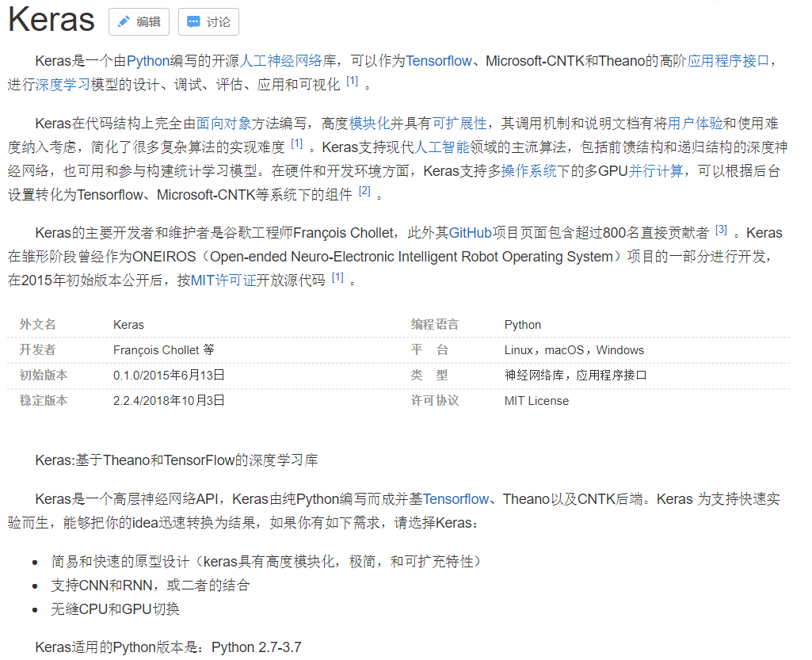Click the 编辑 edit button
Image resolution: width=812 pixels, height=660 pixels.
coord(139,21)
